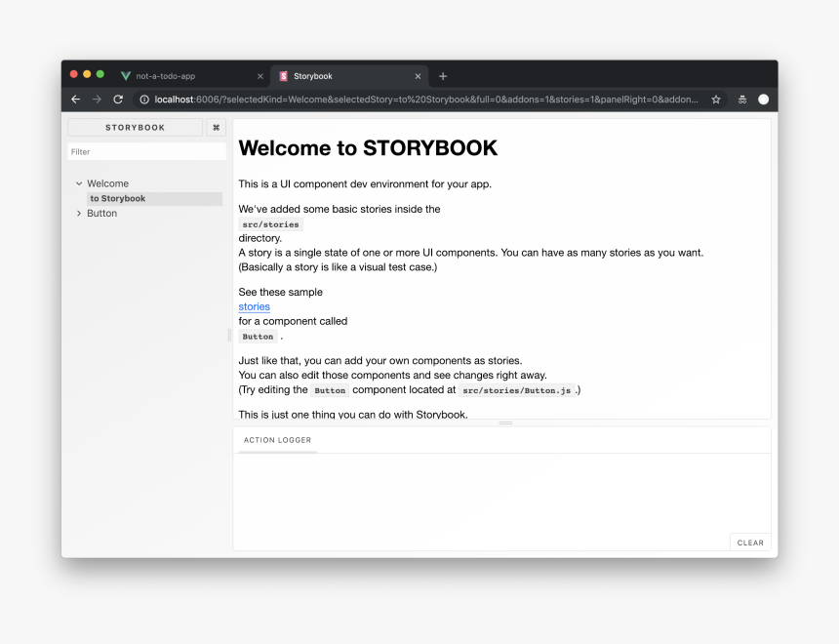Switch to the not-a-todo-app tab

(191, 76)
